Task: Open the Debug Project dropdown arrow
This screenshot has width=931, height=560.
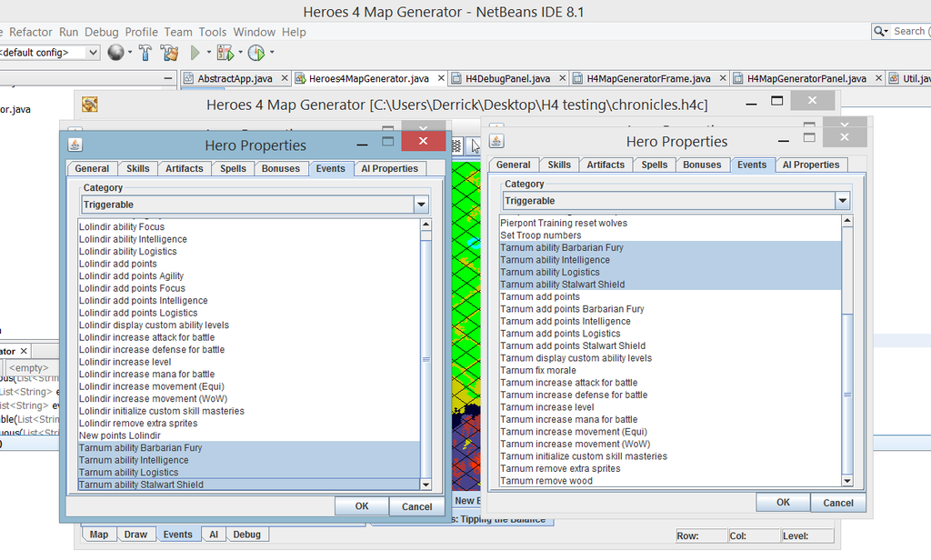Action: (240, 53)
